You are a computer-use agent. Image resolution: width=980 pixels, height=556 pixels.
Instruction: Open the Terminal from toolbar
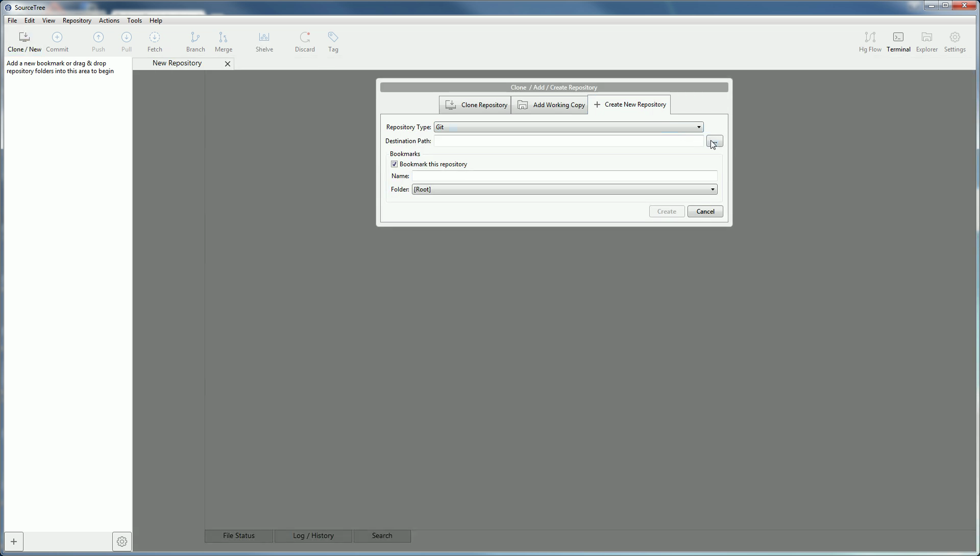898,42
